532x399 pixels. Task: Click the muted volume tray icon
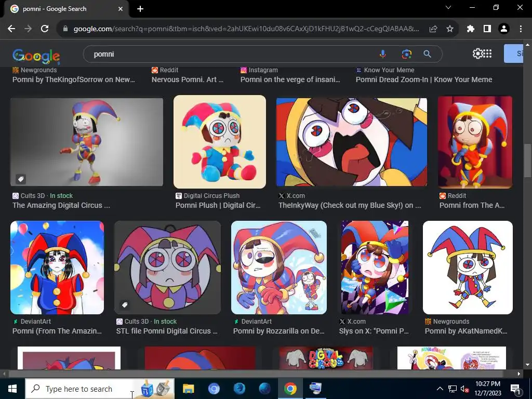(x=464, y=389)
